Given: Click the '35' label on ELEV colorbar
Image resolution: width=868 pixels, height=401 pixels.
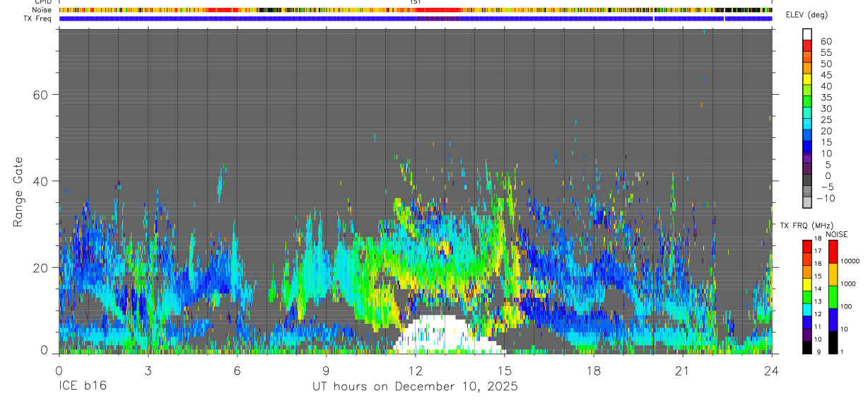Looking at the screenshot, I should pyautogui.click(x=826, y=98).
